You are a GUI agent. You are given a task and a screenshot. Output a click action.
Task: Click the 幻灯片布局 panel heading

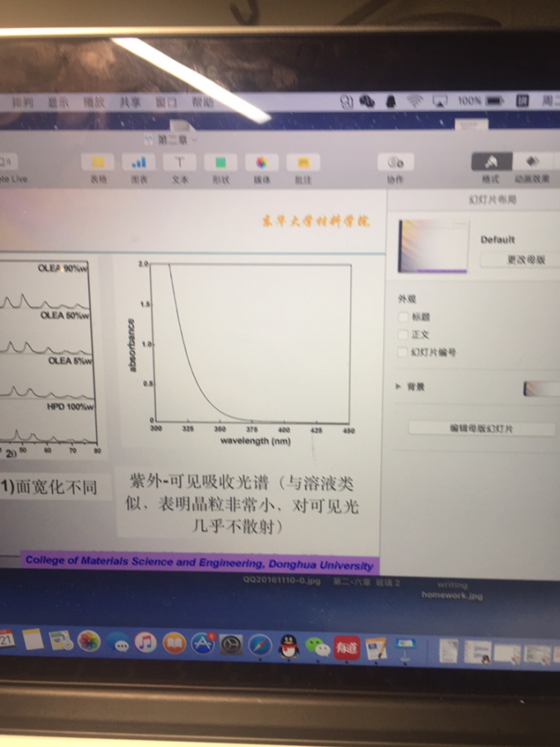[x=492, y=199]
